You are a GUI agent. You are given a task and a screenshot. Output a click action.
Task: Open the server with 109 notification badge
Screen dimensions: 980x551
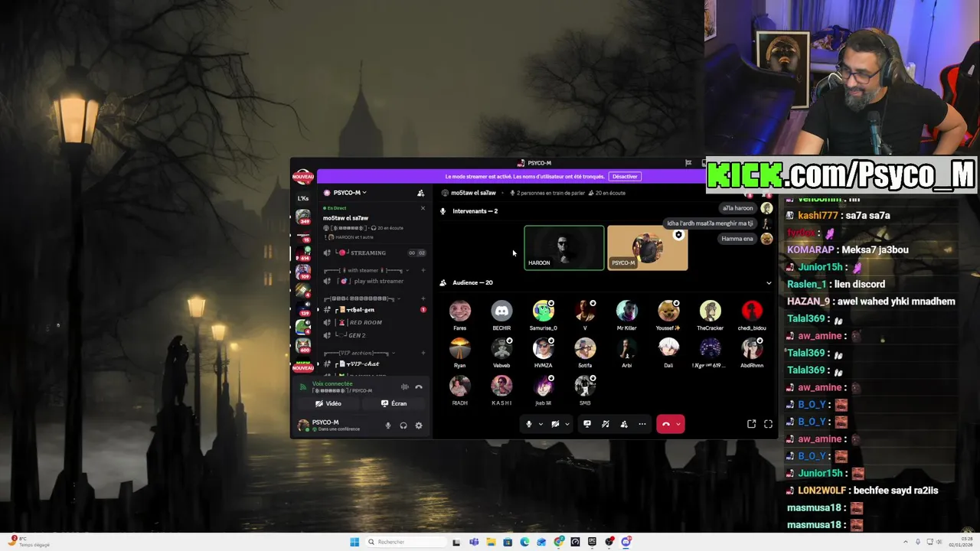click(x=303, y=272)
